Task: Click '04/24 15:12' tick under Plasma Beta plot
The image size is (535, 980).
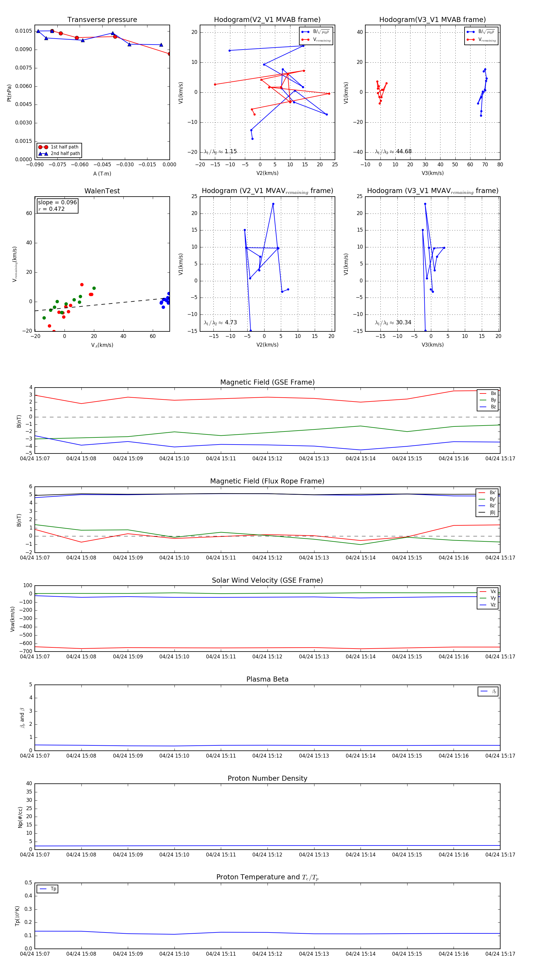Action: (267, 755)
